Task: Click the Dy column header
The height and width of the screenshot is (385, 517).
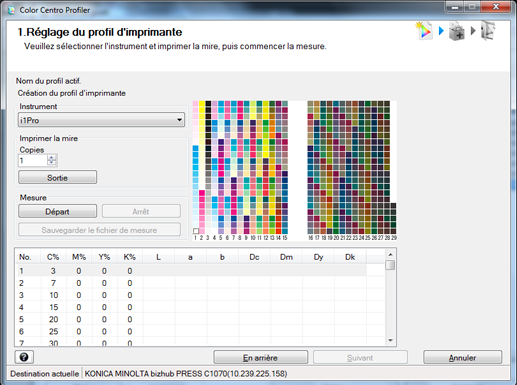Action: point(318,257)
